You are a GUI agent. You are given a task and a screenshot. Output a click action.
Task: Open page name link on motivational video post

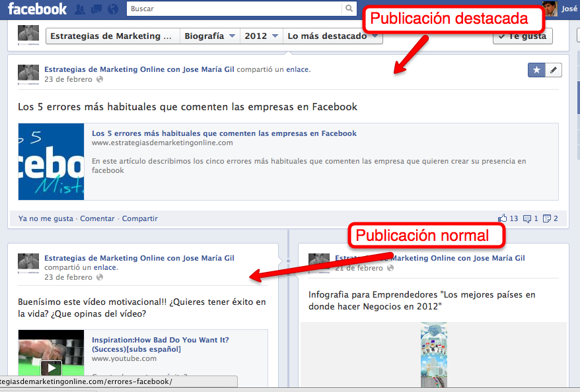click(139, 258)
